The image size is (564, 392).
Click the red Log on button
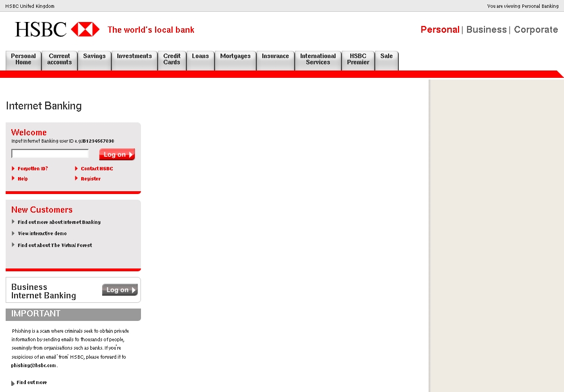(117, 155)
